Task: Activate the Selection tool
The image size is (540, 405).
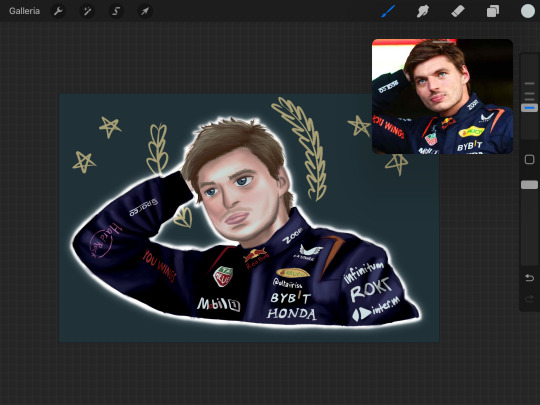Action: 116,11
